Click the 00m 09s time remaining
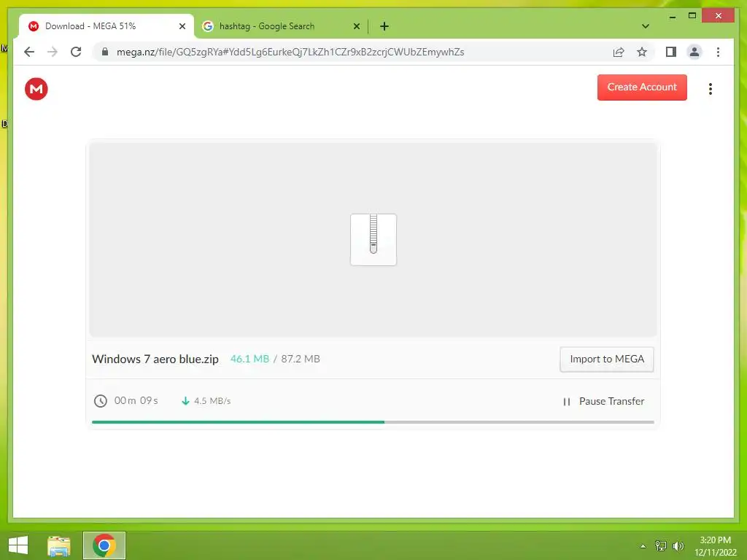The width and height of the screenshot is (747, 560). [x=136, y=400]
